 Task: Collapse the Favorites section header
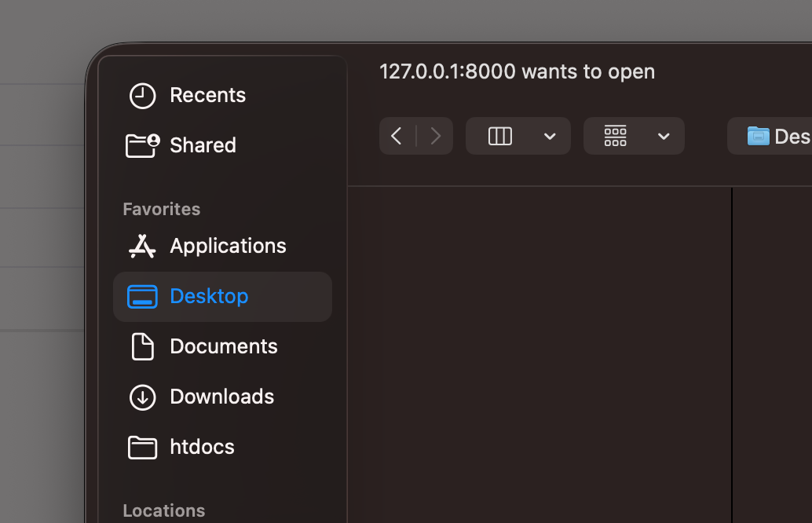(x=162, y=209)
